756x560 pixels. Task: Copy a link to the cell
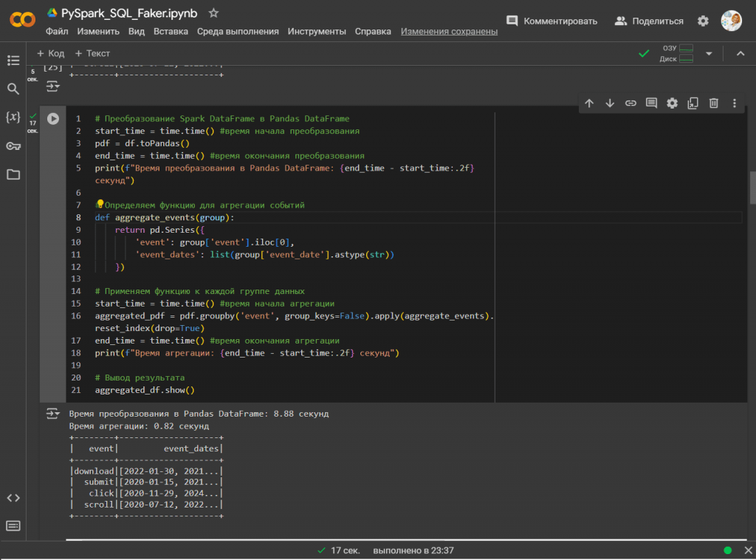click(x=630, y=103)
